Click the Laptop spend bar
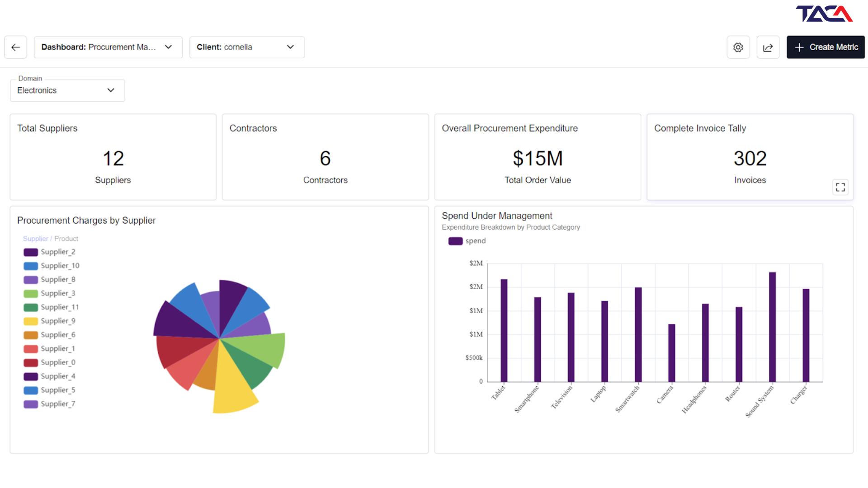Viewport: 868px width, 488px height. [x=605, y=341]
